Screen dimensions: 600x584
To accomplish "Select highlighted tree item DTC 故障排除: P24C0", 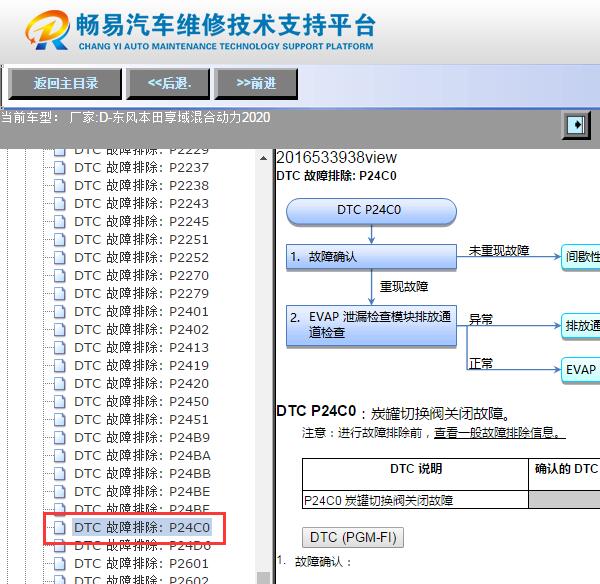I will pyautogui.click(x=142, y=527).
